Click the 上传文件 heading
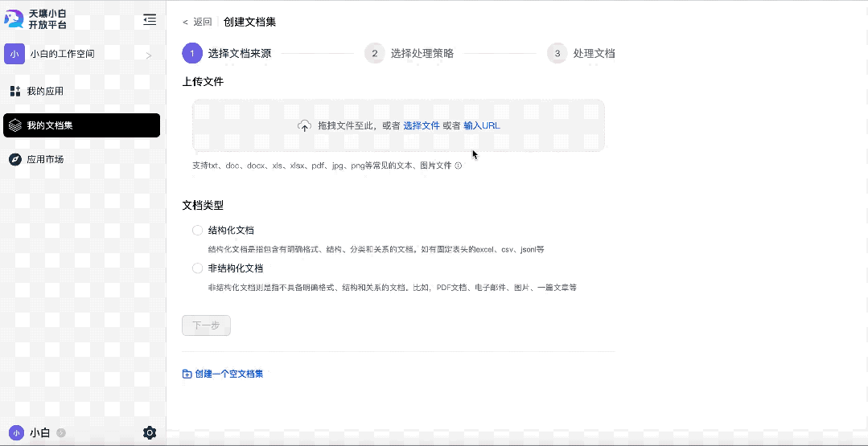The width and height of the screenshot is (868, 446). click(203, 82)
